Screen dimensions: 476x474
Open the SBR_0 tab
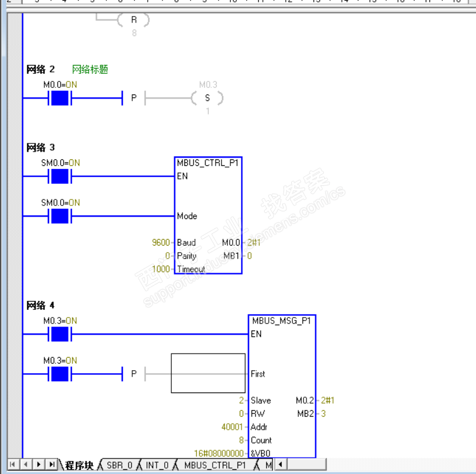pos(119,465)
